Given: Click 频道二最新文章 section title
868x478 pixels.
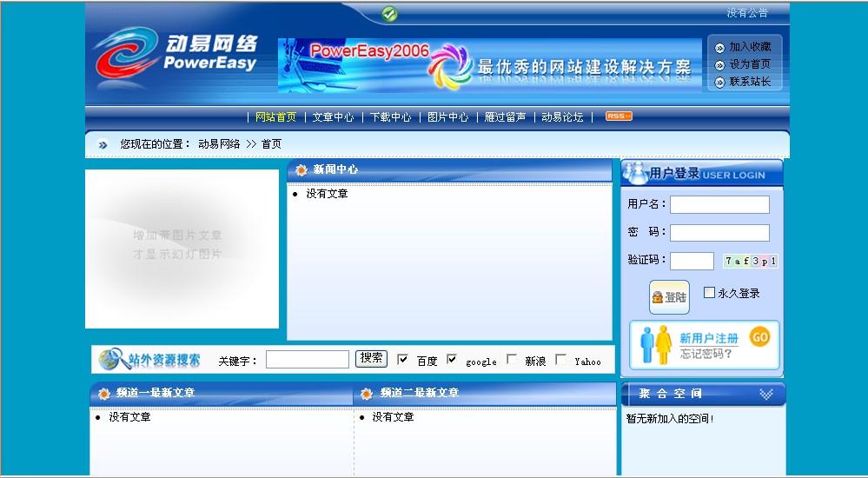Looking at the screenshot, I should click(x=419, y=393).
